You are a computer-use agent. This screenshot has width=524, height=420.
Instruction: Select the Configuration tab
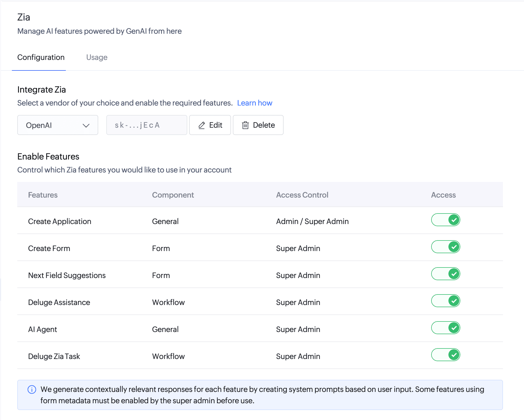tap(41, 57)
